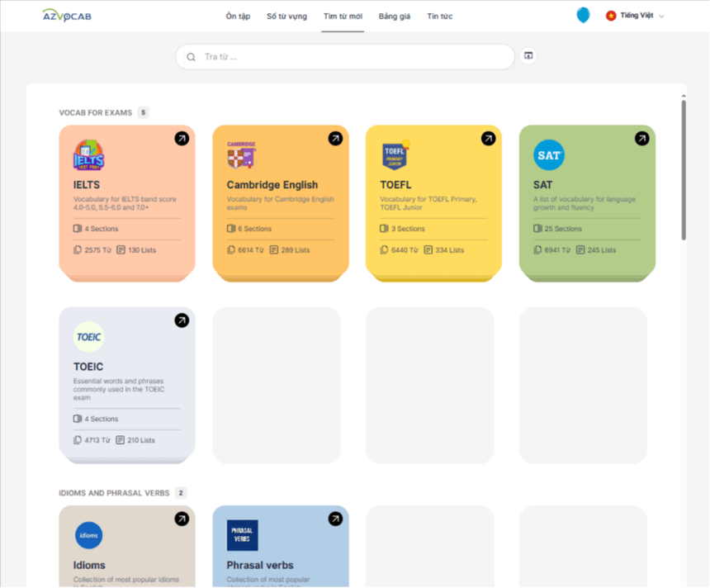This screenshot has width=710, height=588.
Task: Click the round TOEIC logo
Action: click(89, 337)
